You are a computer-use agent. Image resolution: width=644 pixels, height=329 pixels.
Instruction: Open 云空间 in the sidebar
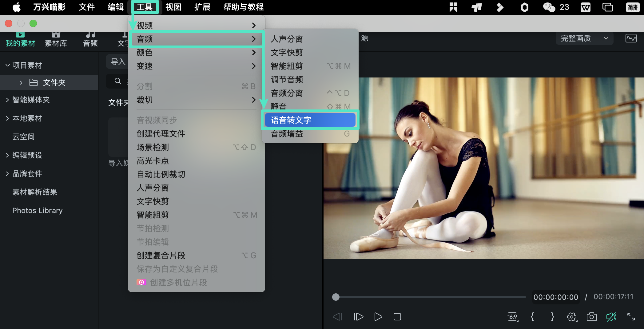click(x=23, y=137)
